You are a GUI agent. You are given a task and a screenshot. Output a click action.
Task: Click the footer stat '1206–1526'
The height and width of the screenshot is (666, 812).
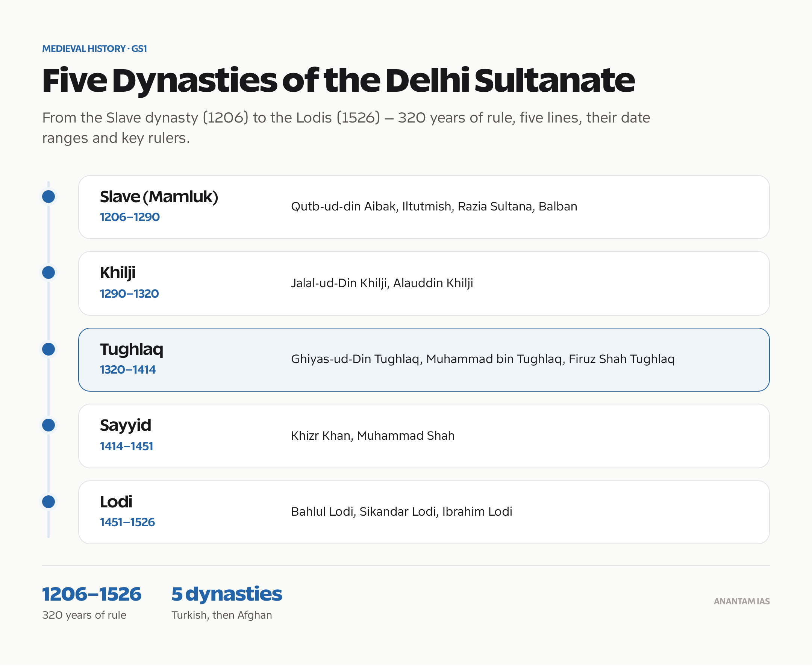click(92, 594)
